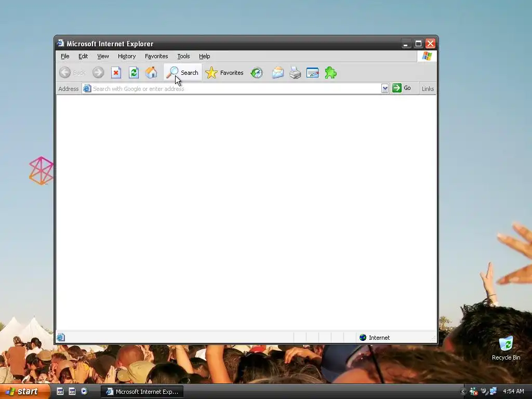Open the File menu
Screen dimensions: 532x399
click(65, 56)
